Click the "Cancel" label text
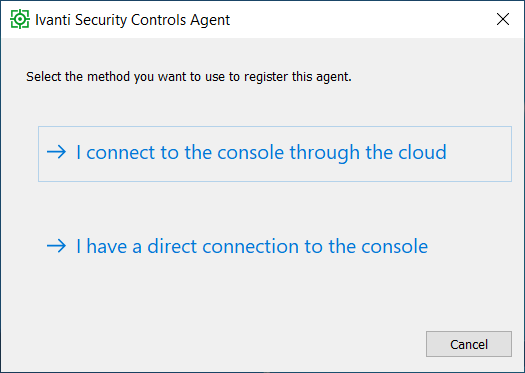This screenshot has height=373, width=525. (469, 344)
